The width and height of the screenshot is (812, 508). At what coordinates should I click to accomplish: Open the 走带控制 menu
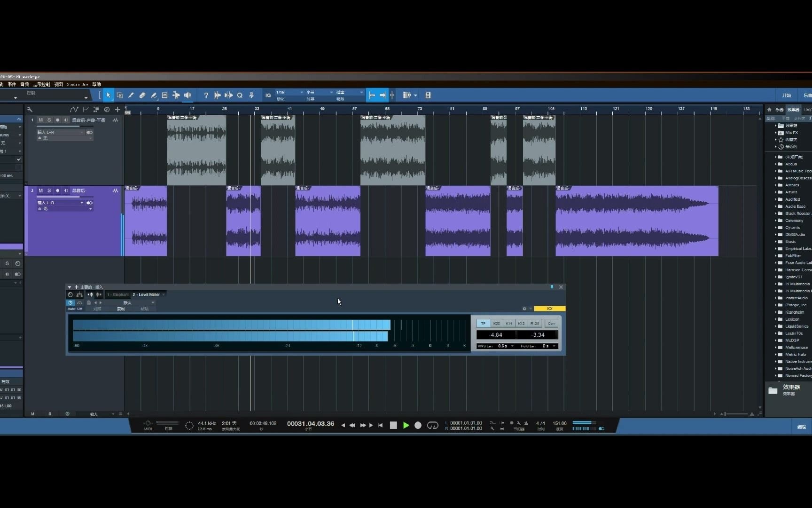coord(41,85)
